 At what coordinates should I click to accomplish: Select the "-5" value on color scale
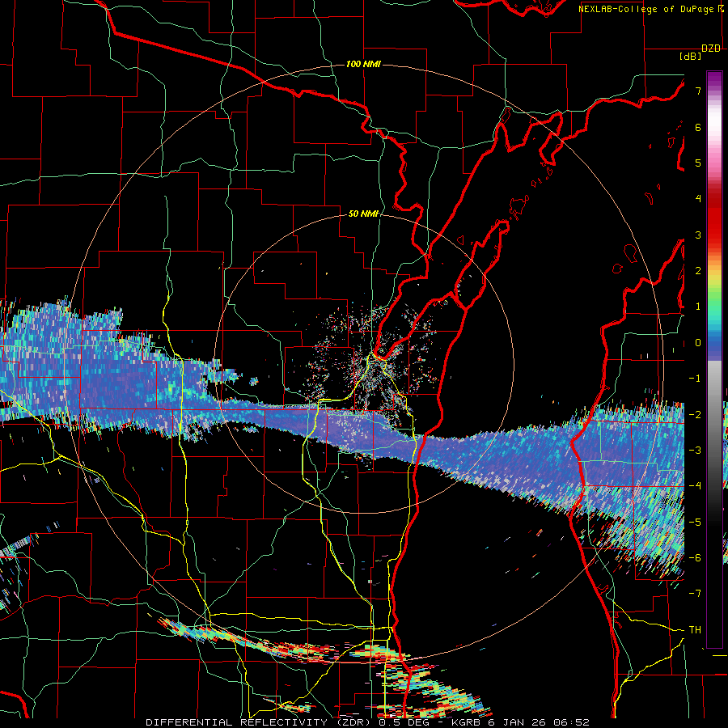[x=695, y=522]
